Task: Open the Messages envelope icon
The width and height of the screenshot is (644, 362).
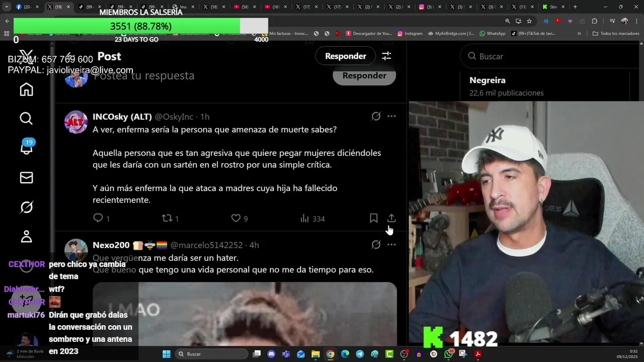Action: [x=26, y=177]
